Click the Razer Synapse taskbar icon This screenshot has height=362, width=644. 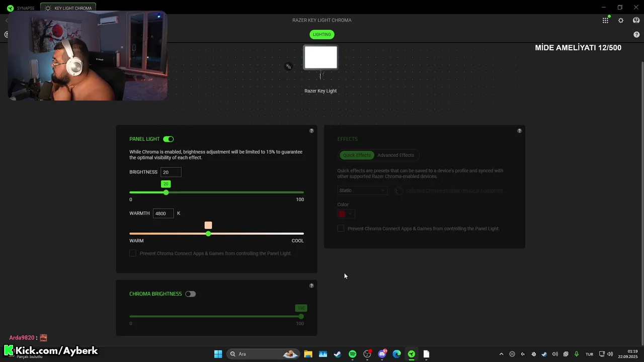tap(412, 354)
